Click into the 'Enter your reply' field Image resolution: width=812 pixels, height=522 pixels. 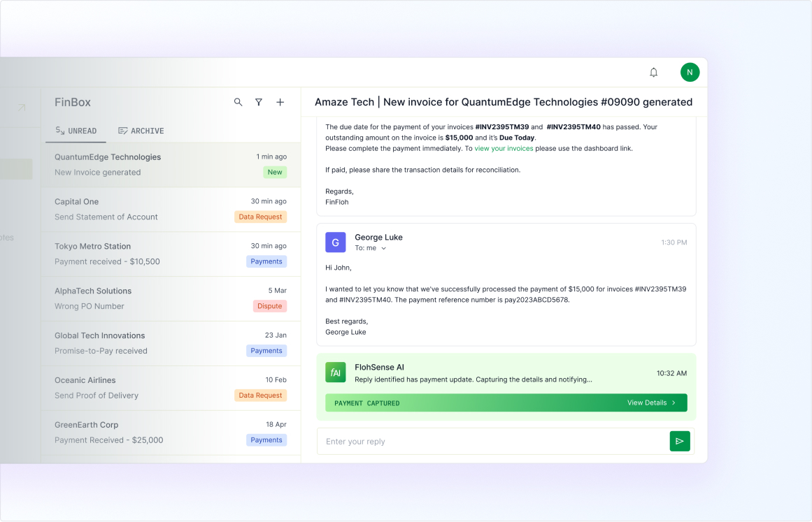pyautogui.click(x=492, y=442)
